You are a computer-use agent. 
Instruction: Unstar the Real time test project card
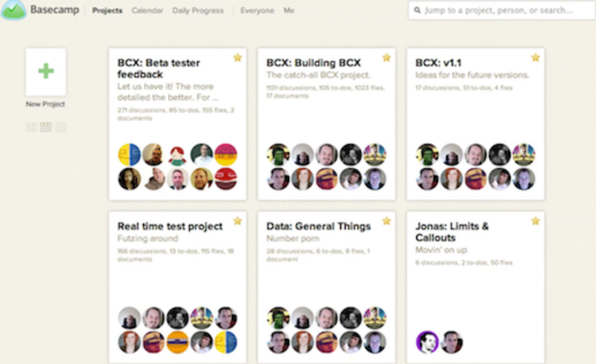point(237,221)
